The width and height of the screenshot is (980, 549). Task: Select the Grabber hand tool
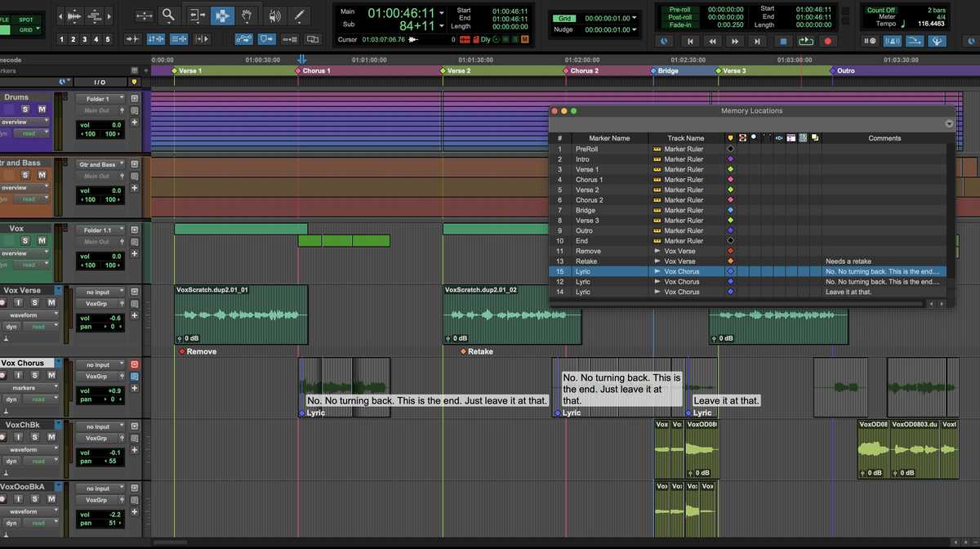point(247,14)
